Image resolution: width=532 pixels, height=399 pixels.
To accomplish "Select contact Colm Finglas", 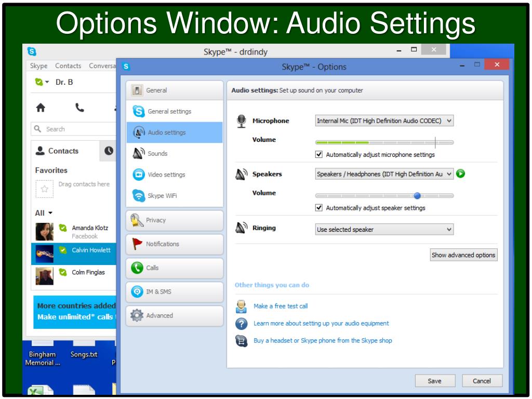I will click(74, 276).
